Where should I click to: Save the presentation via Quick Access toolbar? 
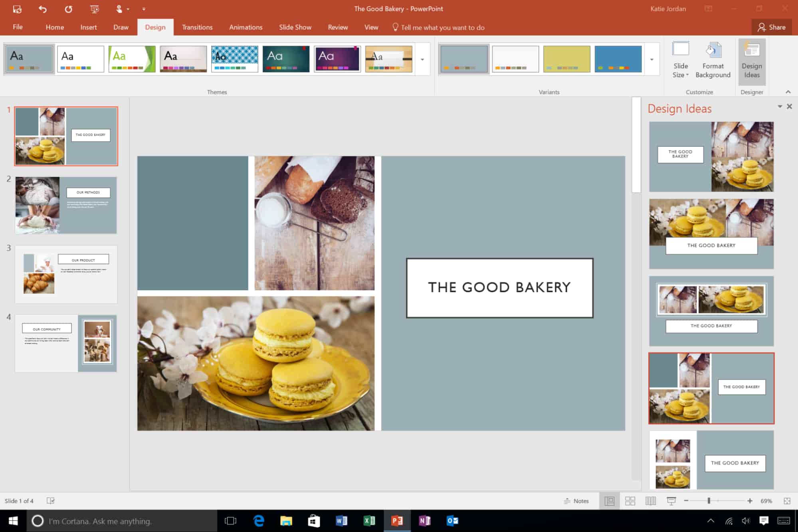click(17, 8)
